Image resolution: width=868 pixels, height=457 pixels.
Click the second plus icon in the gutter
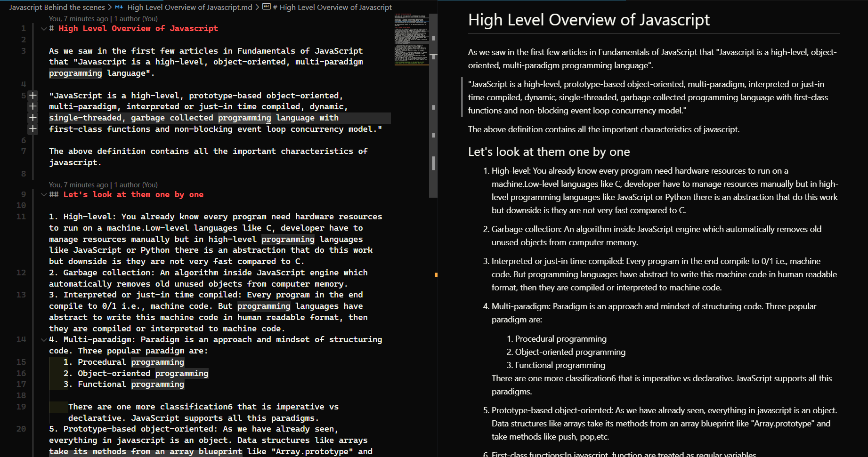[32, 106]
